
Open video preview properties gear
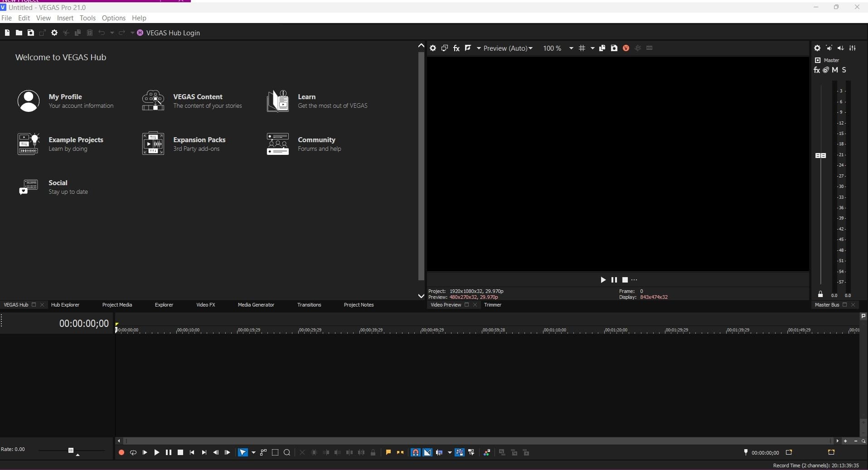point(433,48)
